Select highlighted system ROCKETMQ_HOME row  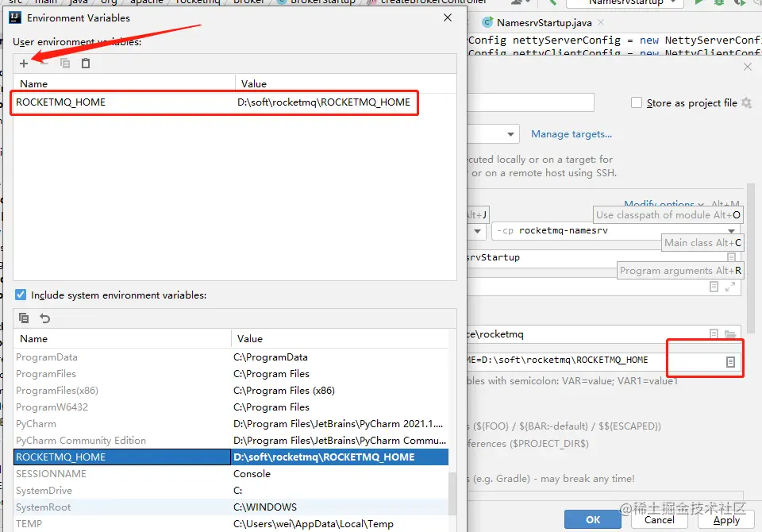point(231,457)
